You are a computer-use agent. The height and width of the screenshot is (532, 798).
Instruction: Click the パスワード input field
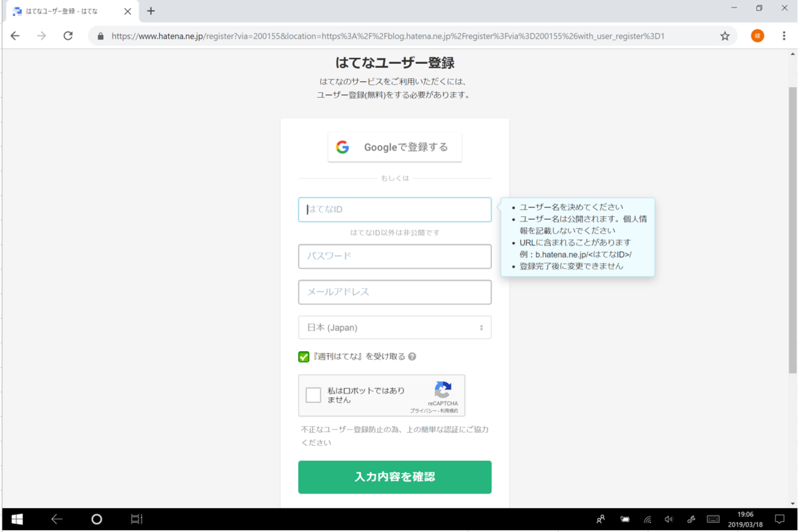(395, 256)
